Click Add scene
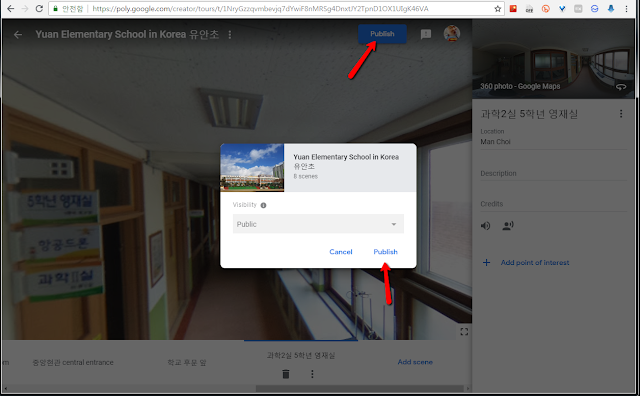This screenshot has height=396, width=640. (415, 362)
